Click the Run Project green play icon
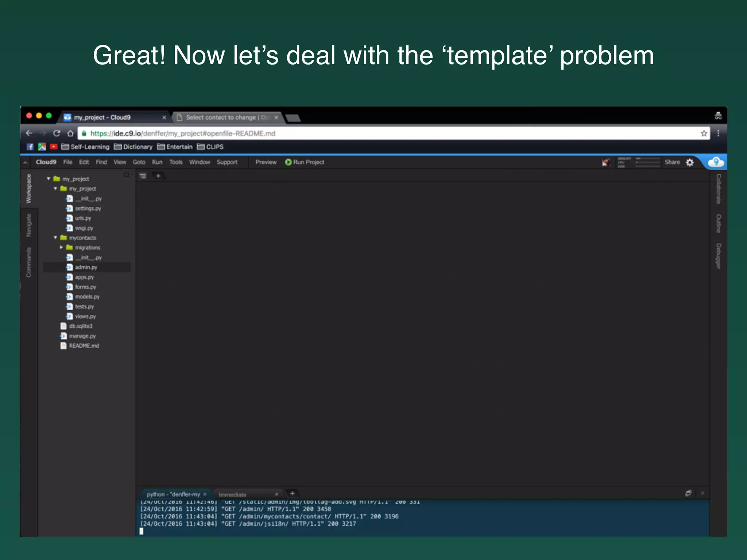 (x=288, y=162)
